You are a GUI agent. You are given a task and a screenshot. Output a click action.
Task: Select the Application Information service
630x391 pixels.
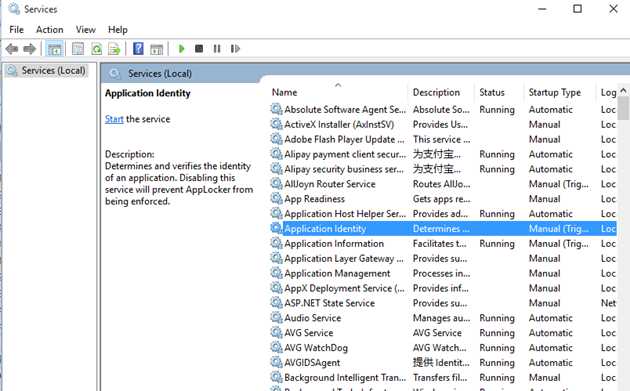pyautogui.click(x=443, y=244)
